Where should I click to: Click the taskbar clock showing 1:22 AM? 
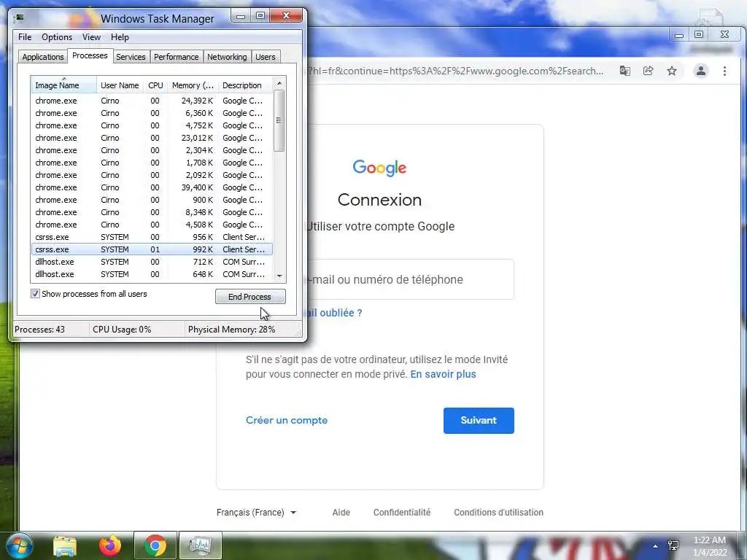click(709, 546)
